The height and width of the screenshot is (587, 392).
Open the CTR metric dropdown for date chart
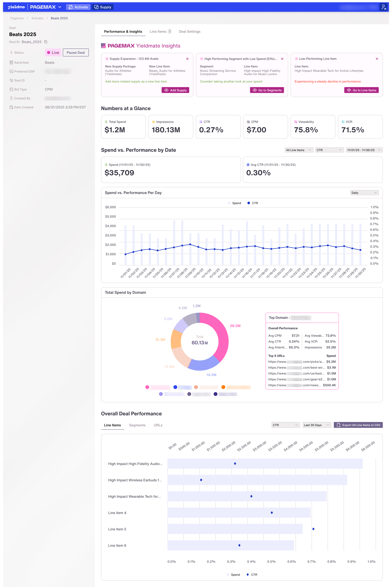tap(329, 150)
